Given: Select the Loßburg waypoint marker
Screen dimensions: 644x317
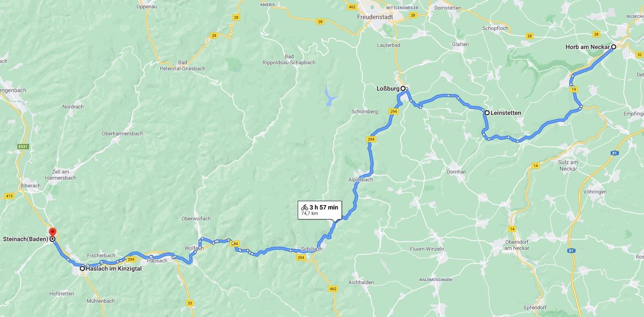Looking at the screenshot, I should 403,88.
